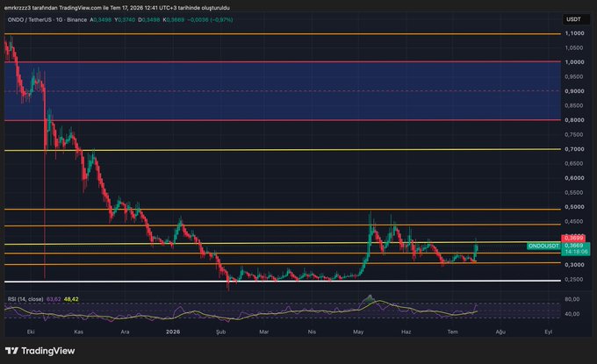Click the Y0,3740 high value
597x364 pixels.
(125, 20)
